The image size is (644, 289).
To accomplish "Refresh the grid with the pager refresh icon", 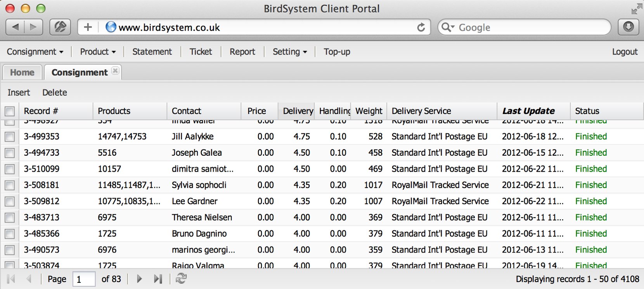I will [181, 279].
